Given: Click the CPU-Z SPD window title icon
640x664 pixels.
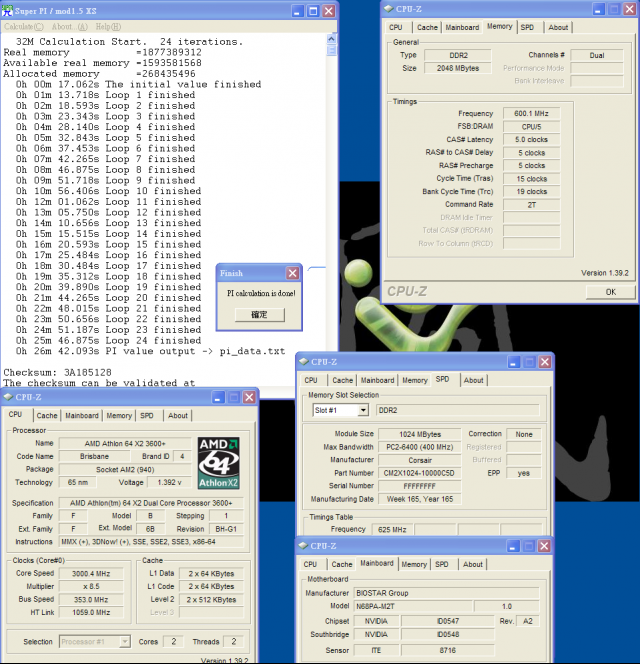Looking at the screenshot, I should [x=304, y=362].
